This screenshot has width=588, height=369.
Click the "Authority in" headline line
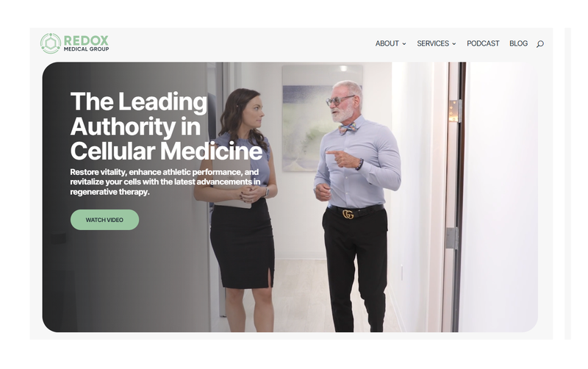[x=135, y=126]
